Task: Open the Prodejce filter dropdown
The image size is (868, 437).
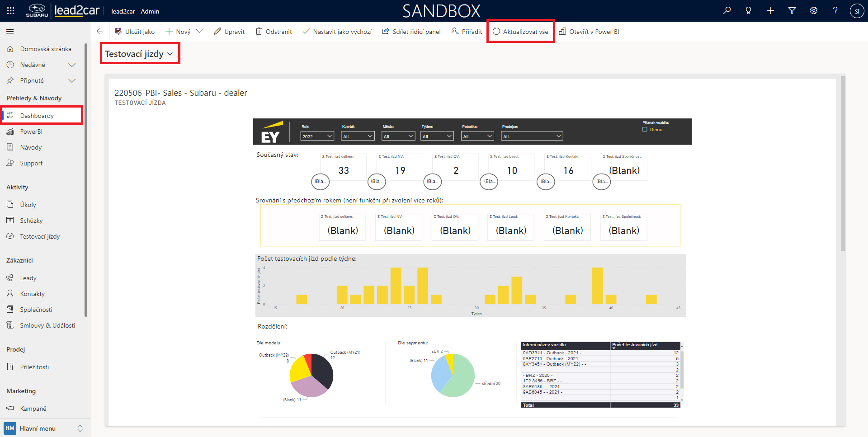Action: (532, 136)
